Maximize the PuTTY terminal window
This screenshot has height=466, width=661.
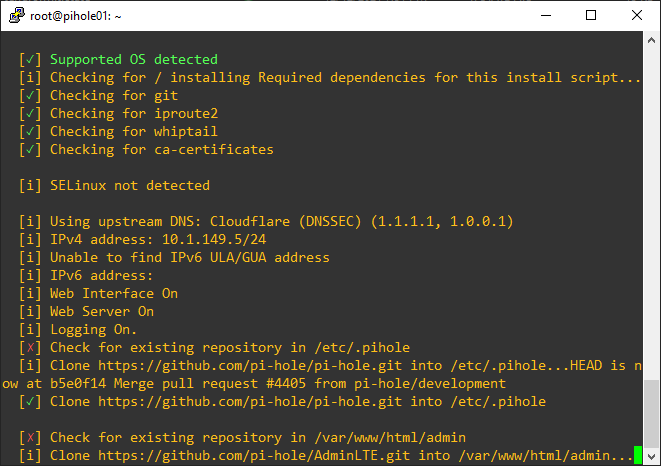(x=591, y=15)
